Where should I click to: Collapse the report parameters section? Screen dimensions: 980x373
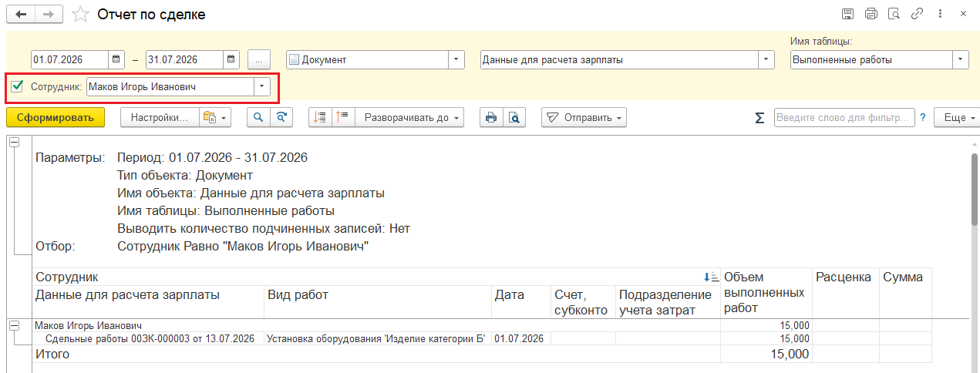tap(14, 143)
